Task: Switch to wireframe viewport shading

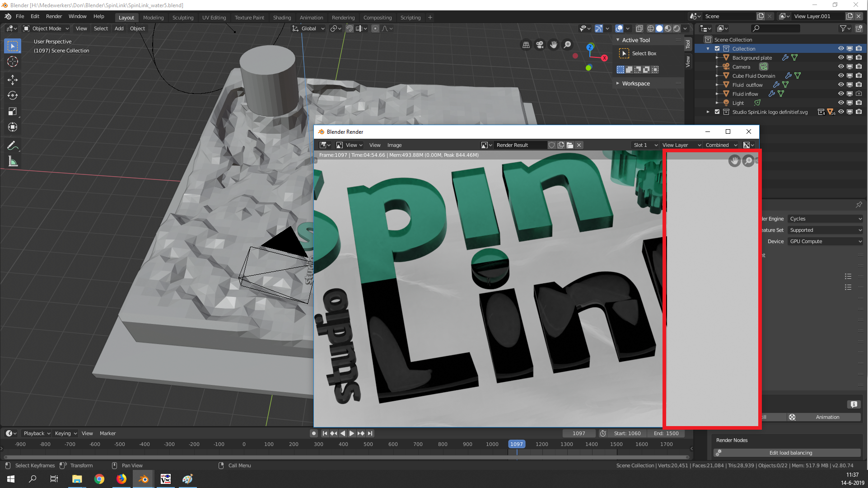Action: (x=651, y=28)
